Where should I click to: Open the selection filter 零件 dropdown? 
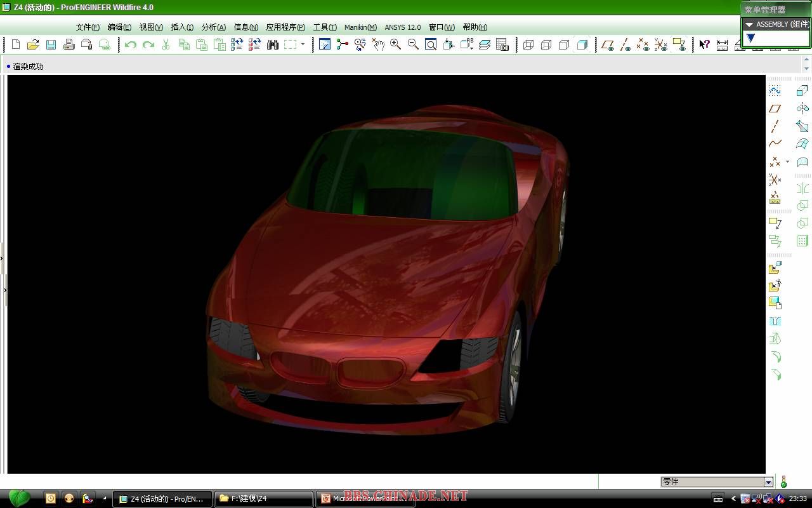(768, 482)
